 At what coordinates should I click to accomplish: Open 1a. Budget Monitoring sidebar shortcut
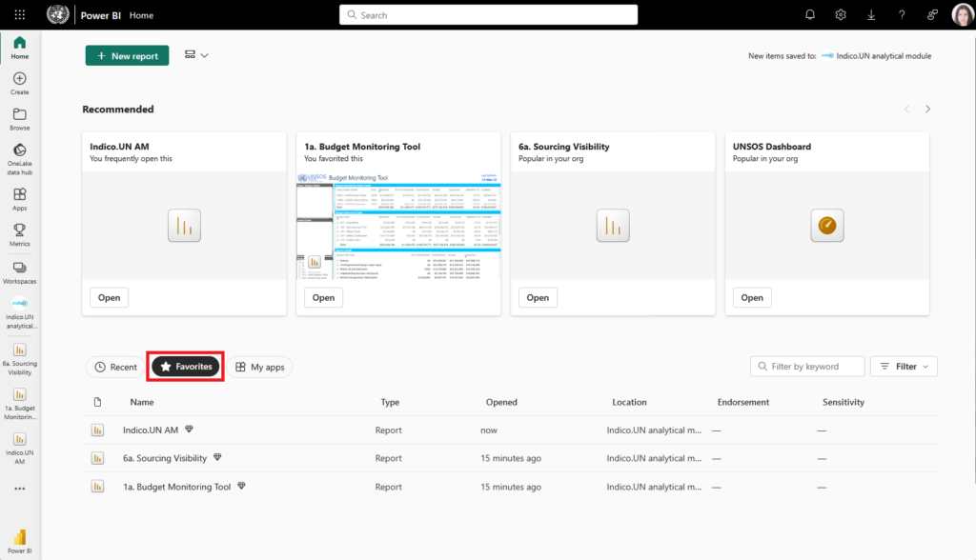tap(20, 404)
